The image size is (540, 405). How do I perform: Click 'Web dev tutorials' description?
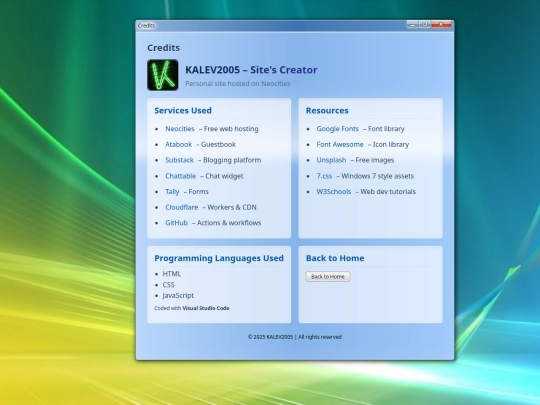point(388,191)
